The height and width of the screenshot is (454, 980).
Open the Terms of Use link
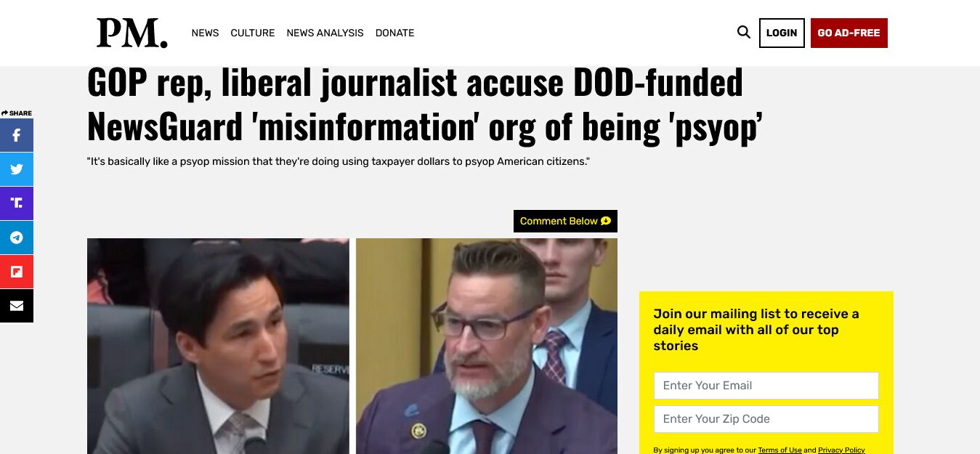(779, 450)
